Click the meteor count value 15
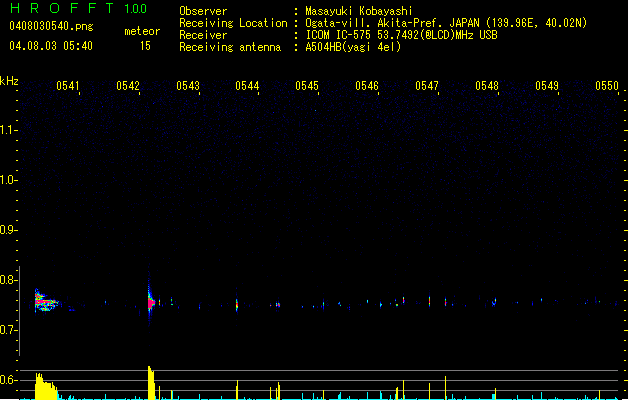 [x=145, y=46]
